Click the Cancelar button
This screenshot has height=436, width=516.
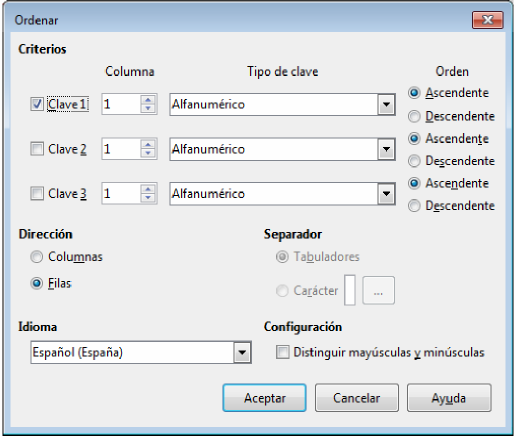pos(357,398)
